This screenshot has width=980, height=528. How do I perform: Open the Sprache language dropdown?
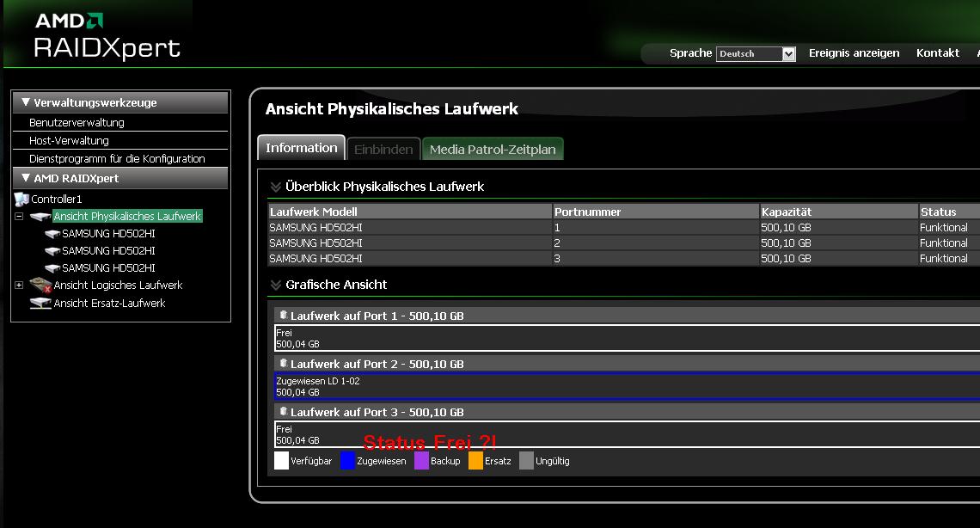click(756, 53)
